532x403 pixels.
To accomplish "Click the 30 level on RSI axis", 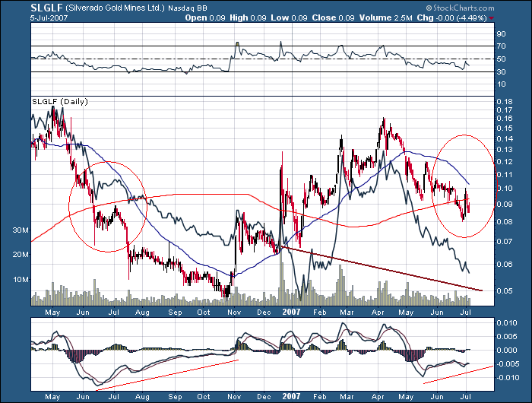I will click(501, 72).
